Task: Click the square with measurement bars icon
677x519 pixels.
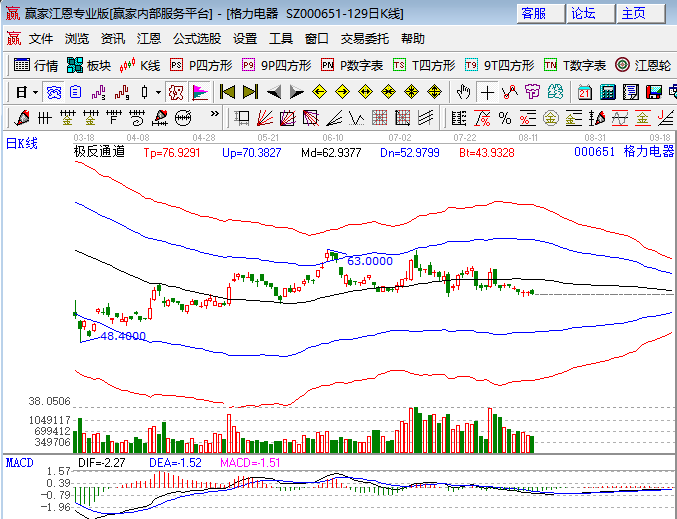Action: [x=242, y=118]
